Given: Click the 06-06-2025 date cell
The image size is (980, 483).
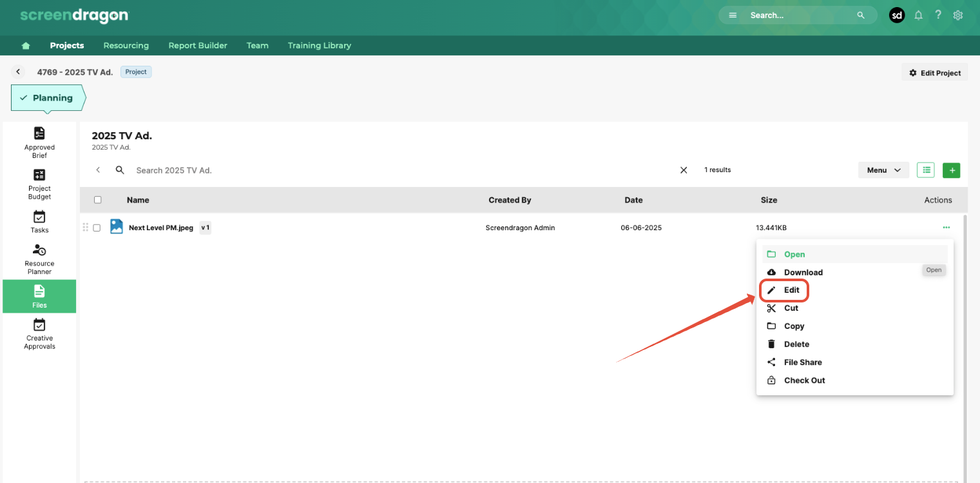Looking at the screenshot, I should click(x=641, y=228).
